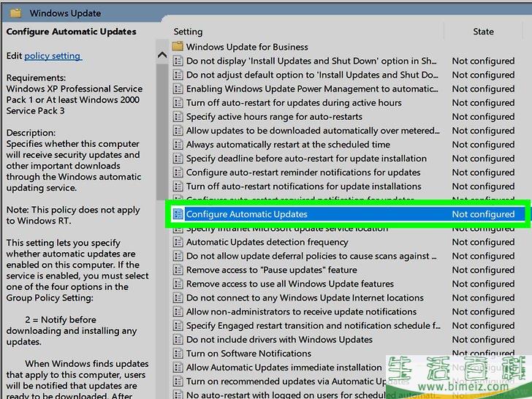This screenshot has height=399, width=532.
Task: Select 'Remove access to use all Windows Update features'
Action: tap(290, 284)
